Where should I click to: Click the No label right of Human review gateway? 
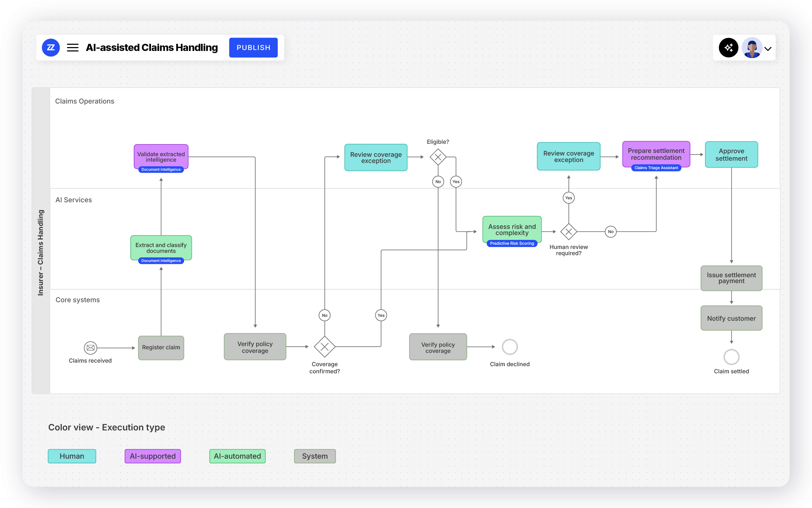tap(610, 231)
